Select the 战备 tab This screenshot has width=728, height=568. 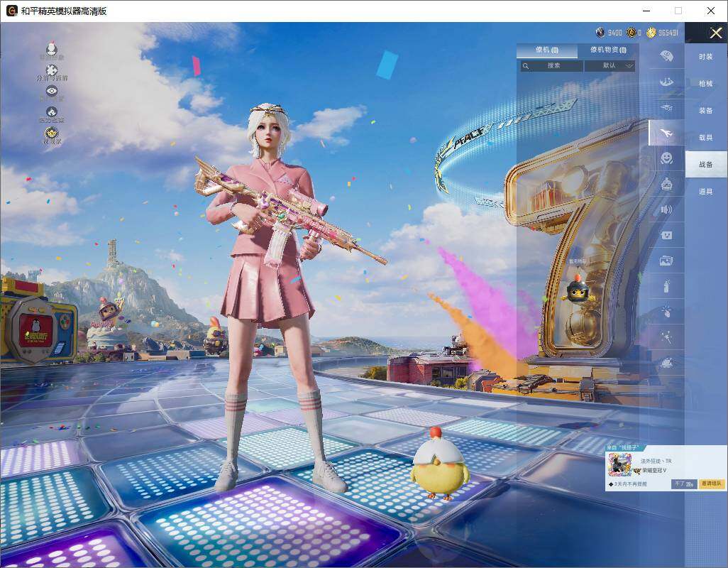pyautogui.click(x=706, y=165)
